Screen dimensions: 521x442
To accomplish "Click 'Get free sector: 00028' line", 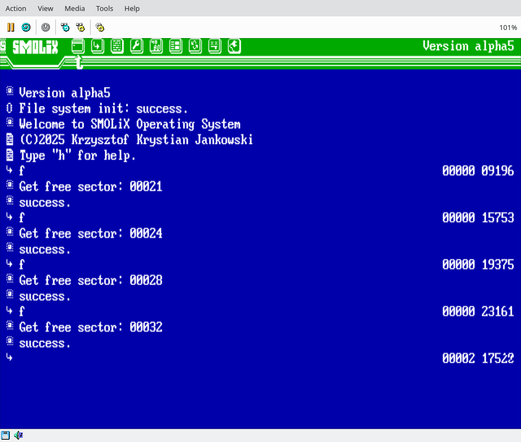I will pyautogui.click(x=91, y=280).
